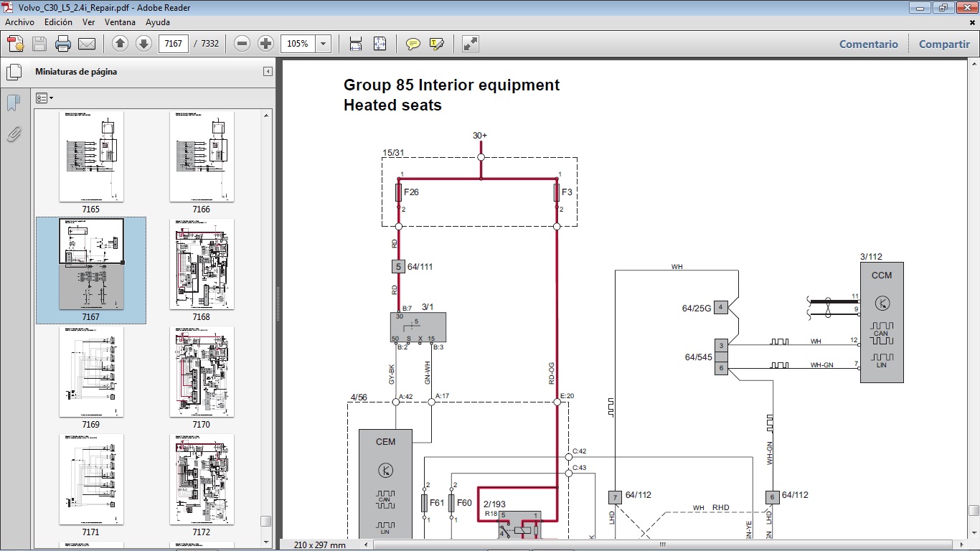980x551 pixels.
Task: Select the Sign document toolbar icon
Action: coord(437,43)
